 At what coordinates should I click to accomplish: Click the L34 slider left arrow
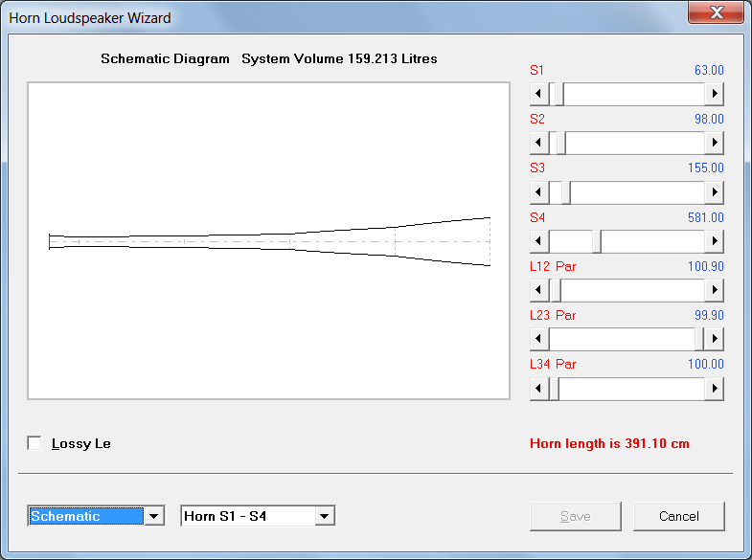tap(539, 389)
